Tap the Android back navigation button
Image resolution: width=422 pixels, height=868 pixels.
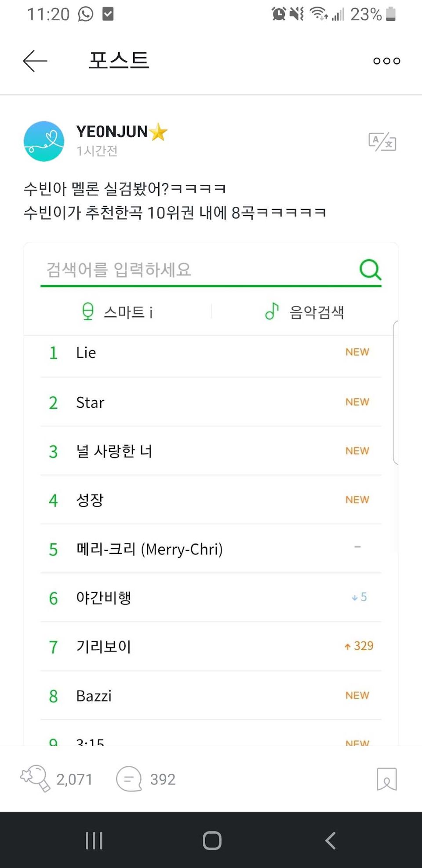(x=330, y=840)
